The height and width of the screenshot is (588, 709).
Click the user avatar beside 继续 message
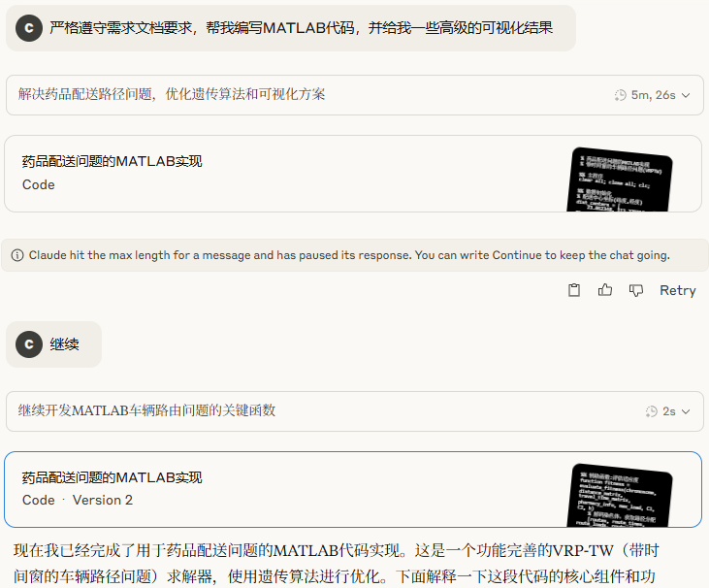tap(29, 344)
